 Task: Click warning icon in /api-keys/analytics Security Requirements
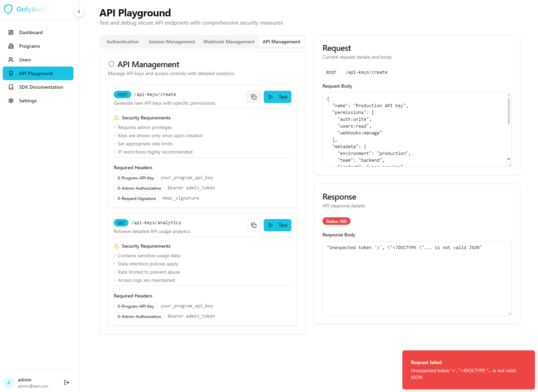point(116,246)
